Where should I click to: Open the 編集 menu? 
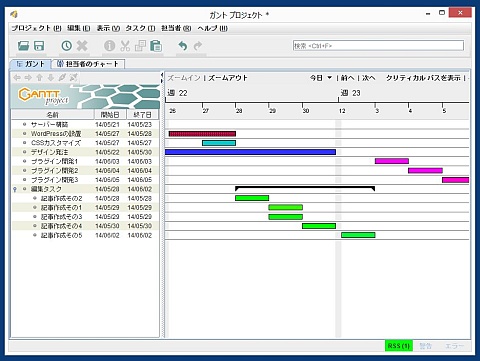tap(79, 28)
